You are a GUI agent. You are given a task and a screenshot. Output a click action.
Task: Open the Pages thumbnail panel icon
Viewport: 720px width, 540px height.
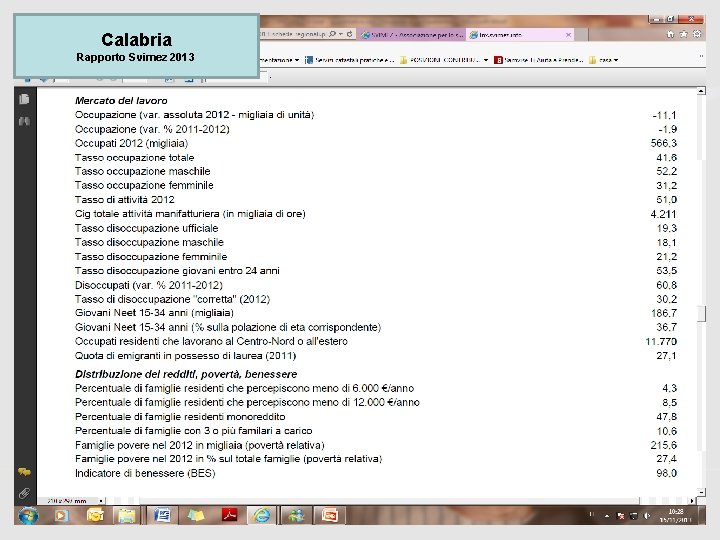(24, 99)
